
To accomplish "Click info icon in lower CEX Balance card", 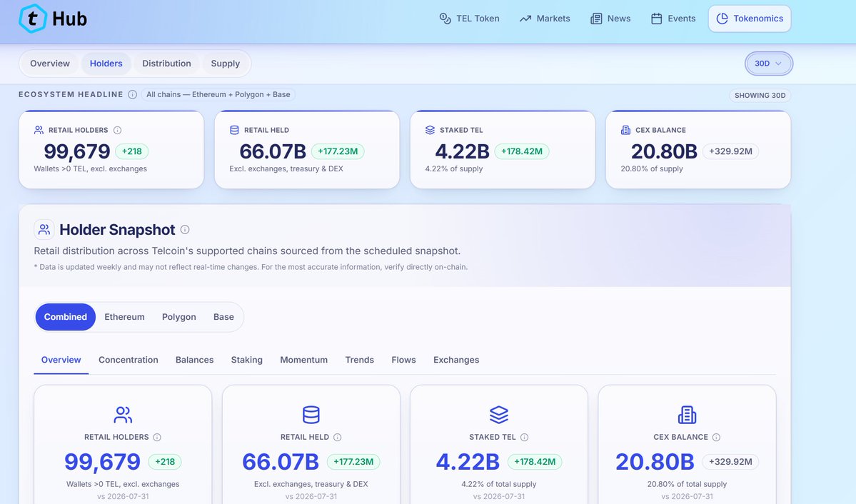I will [x=716, y=438].
